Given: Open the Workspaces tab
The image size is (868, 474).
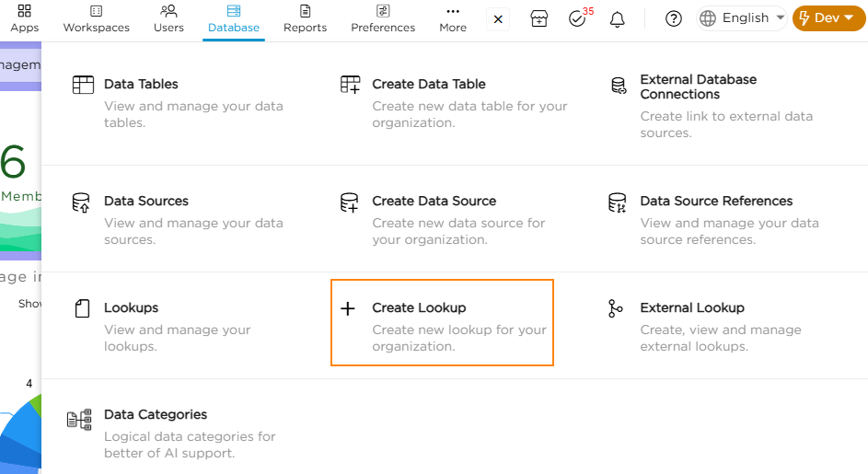Looking at the screenshot, I should click(x=96, y=18).
